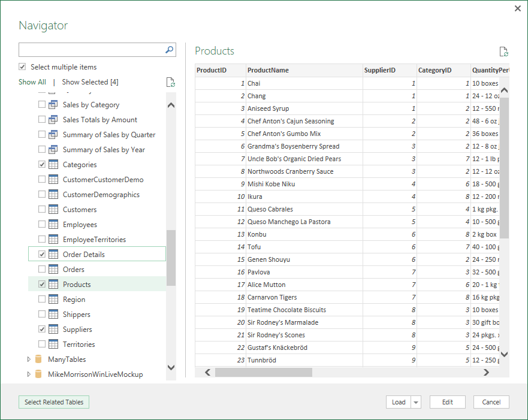This screenshot has width=528, height=420.
Task: Open the Load button dropdown arrow
Action: (417, 403)
